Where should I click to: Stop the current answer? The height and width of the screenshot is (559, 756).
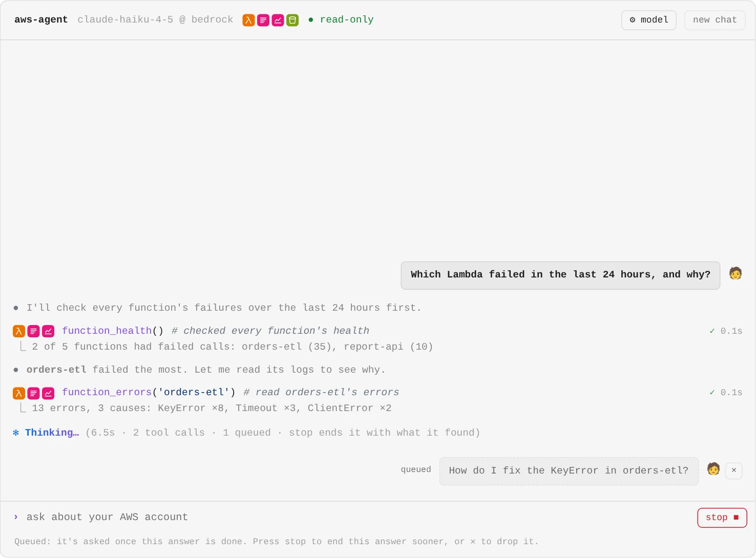coord(722,518)
